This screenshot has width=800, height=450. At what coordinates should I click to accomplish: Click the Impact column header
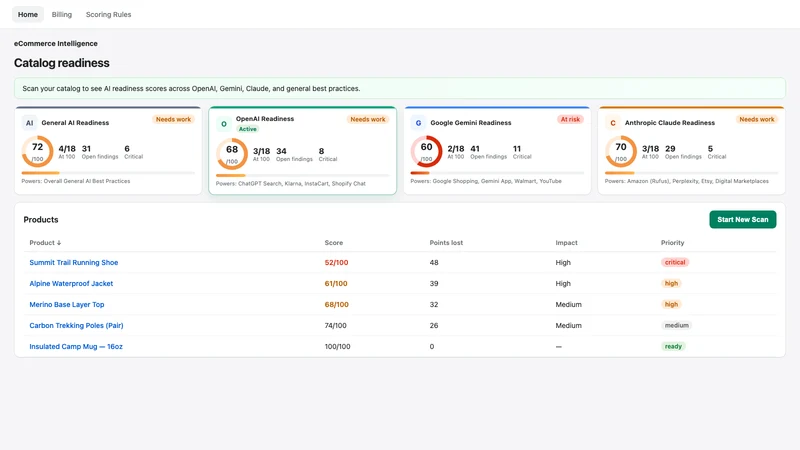pyautogui.click(x=566, y=243)
